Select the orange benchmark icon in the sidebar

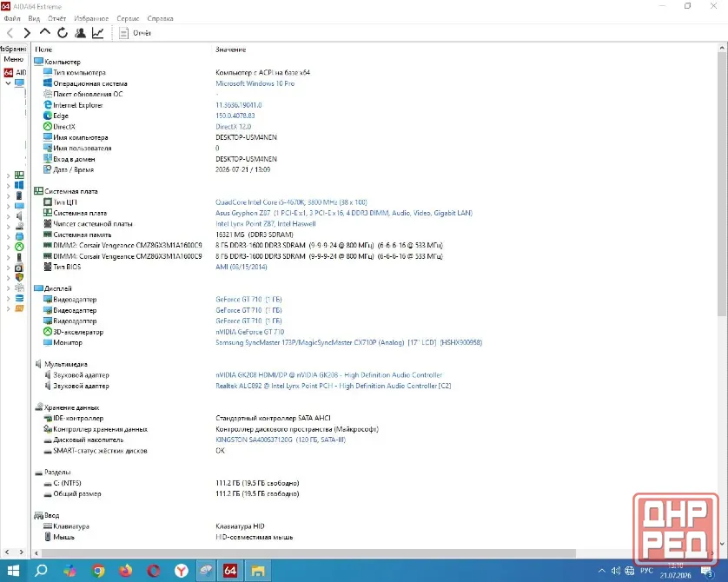19,308
